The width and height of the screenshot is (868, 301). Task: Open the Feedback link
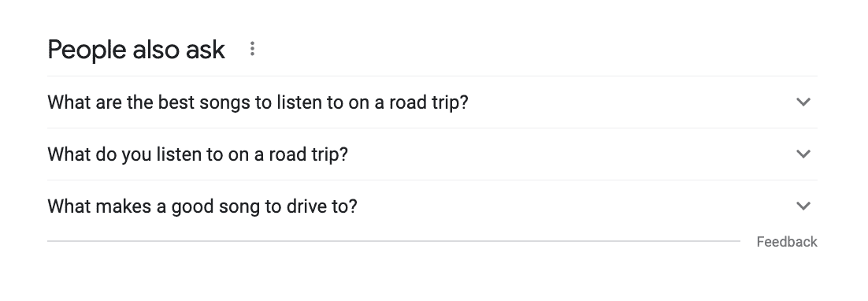pyautogui.click(x=787, y=242)
